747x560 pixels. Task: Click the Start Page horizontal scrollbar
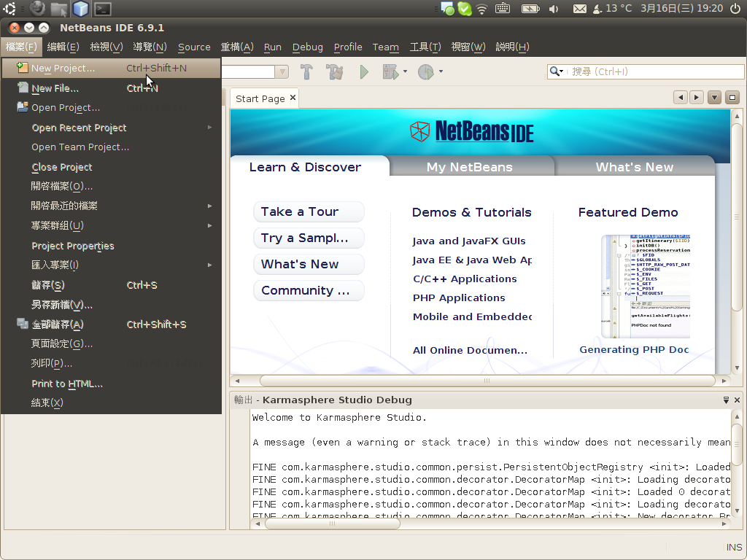pos(487,381)
